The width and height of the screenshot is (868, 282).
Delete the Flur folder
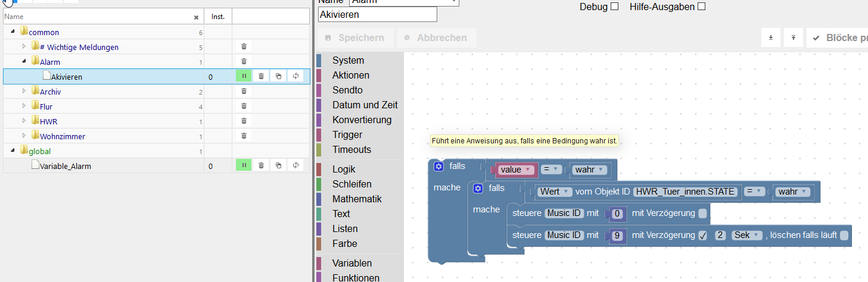(244, 106)
